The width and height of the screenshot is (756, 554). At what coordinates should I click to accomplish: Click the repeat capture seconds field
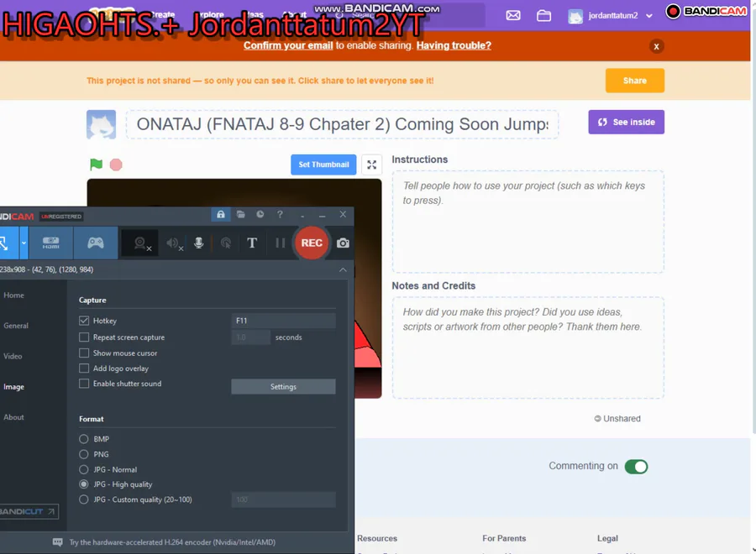coord(250,337)
